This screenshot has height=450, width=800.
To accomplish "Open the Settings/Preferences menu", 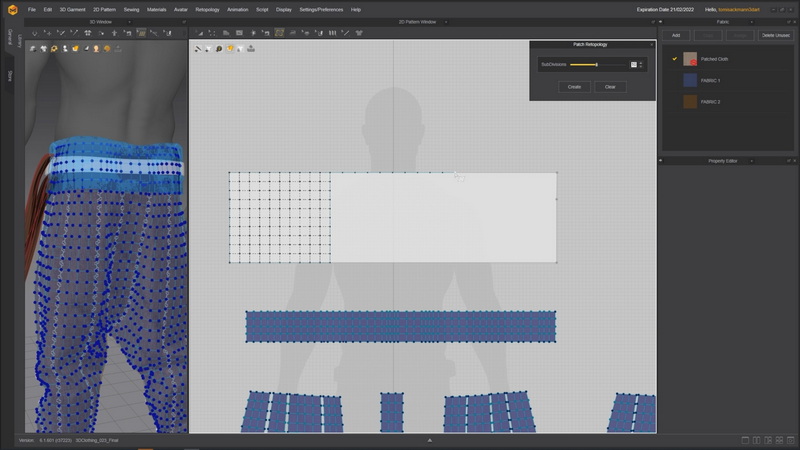I will (321, 10).
